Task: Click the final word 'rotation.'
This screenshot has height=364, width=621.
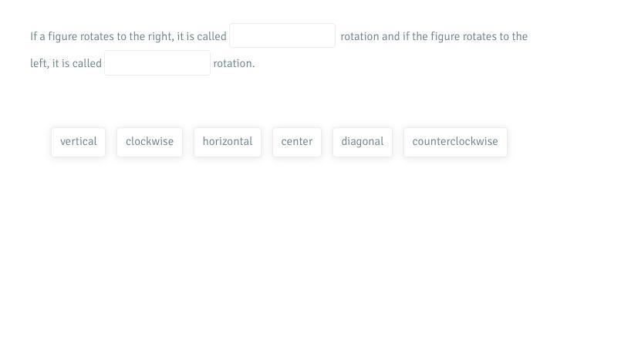Action: point(234,63)
